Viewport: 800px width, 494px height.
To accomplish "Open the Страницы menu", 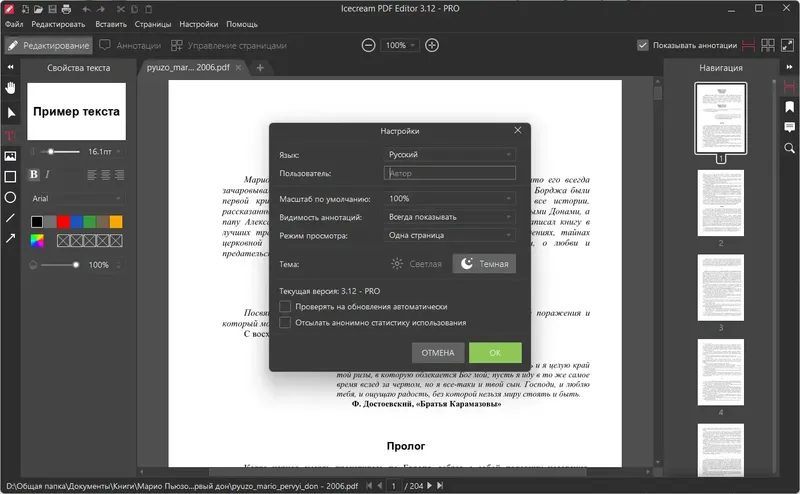I will (x=153, y=24).
